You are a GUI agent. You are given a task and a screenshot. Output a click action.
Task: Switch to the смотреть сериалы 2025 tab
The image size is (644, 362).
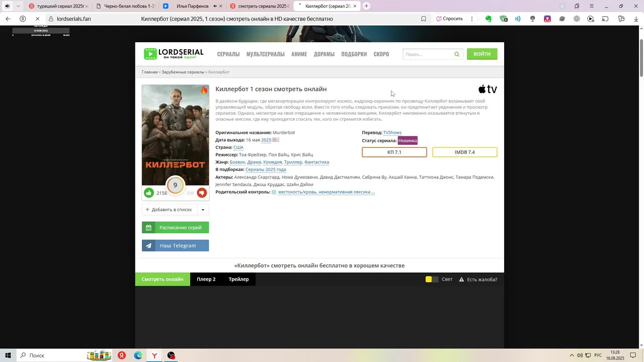pos(259,6)
